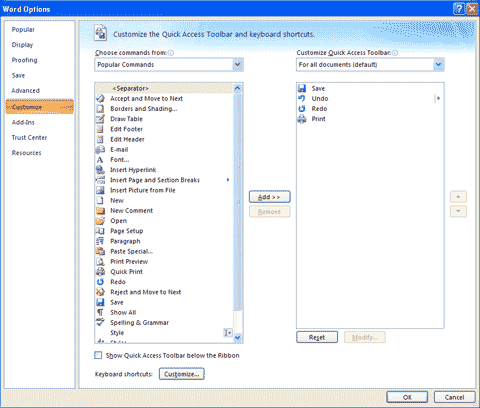Click the Add >> button

pos(269,197)
